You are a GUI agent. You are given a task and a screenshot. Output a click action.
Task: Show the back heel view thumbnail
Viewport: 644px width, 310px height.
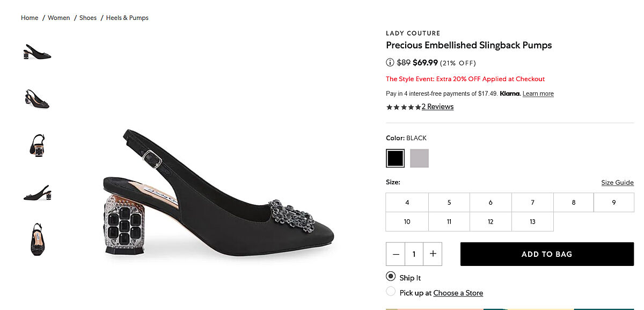click(37, 145)
